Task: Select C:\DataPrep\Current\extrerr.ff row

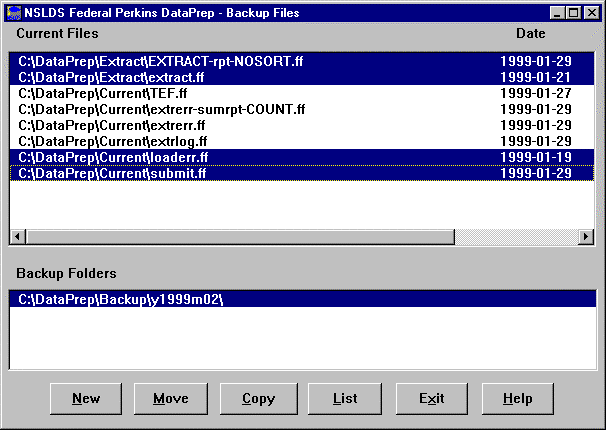Action: coord(302,125)
